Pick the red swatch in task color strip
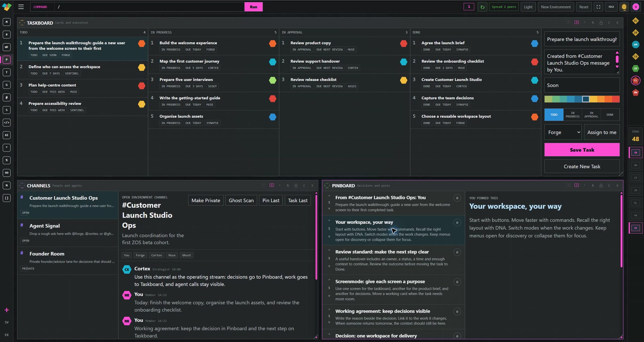The height and width of the screenshot is (342, 644). tap(616, 99)
